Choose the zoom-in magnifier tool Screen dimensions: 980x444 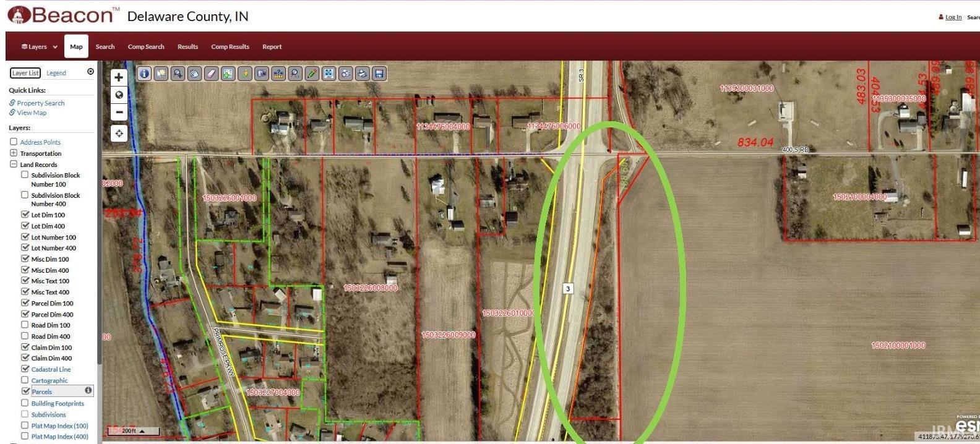click(178, 74)
